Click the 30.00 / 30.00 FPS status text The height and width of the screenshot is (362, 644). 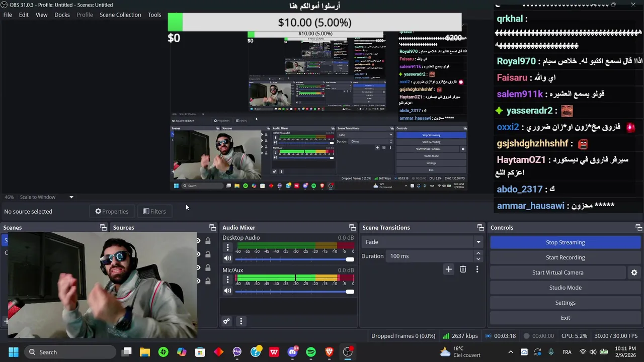coord(616,336)
